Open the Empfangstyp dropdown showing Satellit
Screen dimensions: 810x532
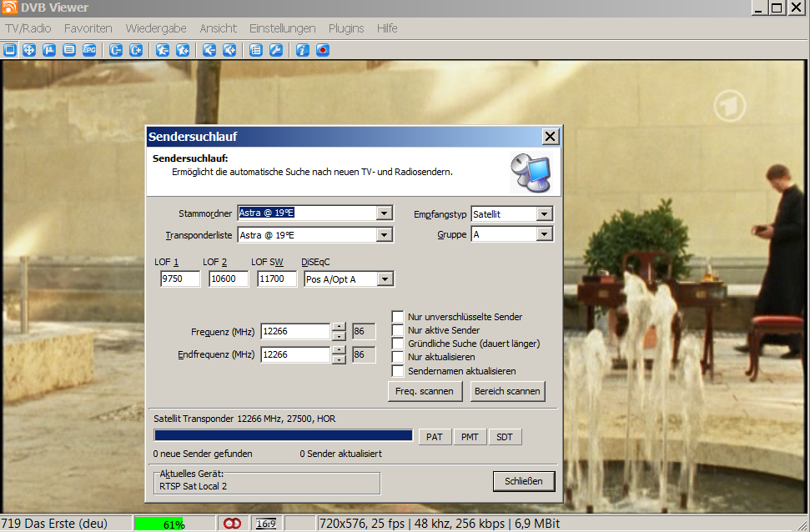pos(544,214)
